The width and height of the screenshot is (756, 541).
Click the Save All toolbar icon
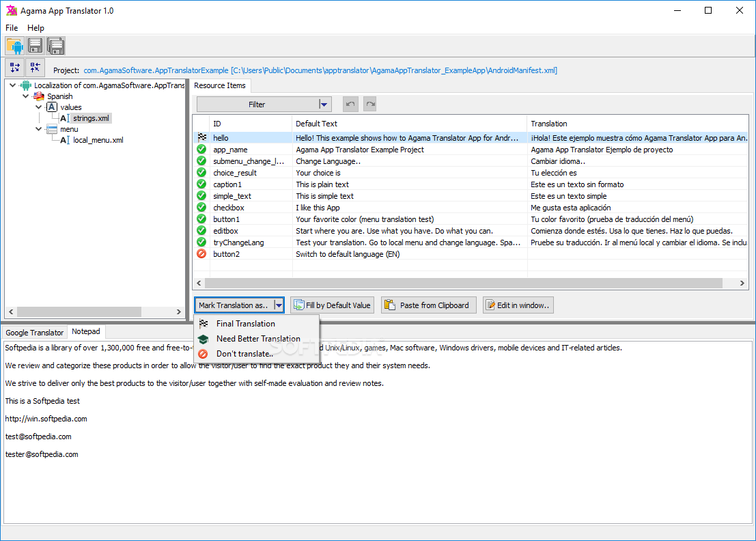click(x=56, y=46)
